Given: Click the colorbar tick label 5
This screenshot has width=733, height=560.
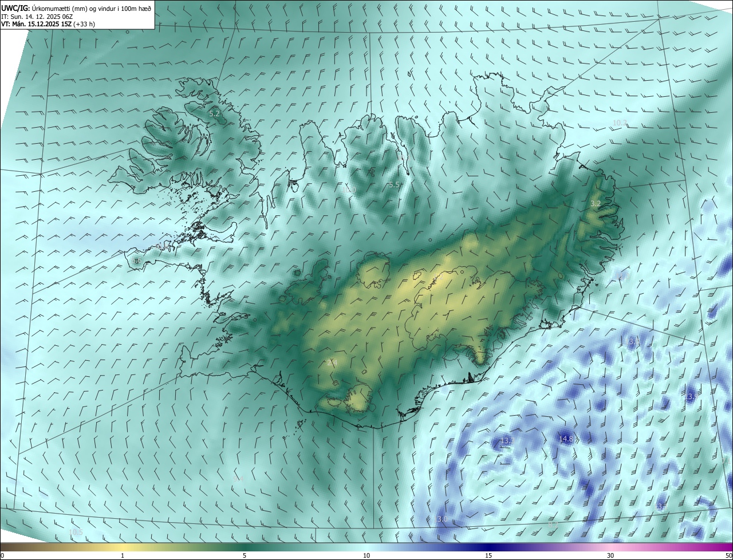Looking at the screenshot, I should pyautogui.click(x=245, y=555).
